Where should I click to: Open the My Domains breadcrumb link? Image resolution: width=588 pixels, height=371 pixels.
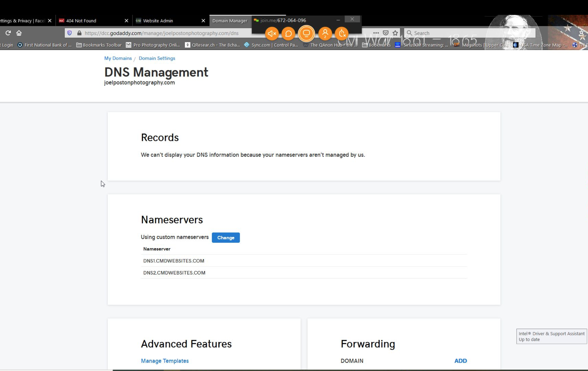coord(118,58)
